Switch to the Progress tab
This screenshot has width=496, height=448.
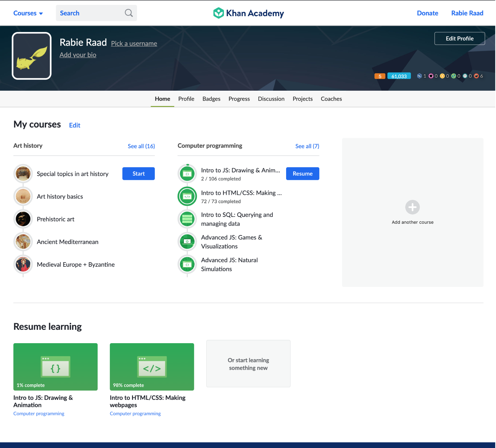point(239,99)
